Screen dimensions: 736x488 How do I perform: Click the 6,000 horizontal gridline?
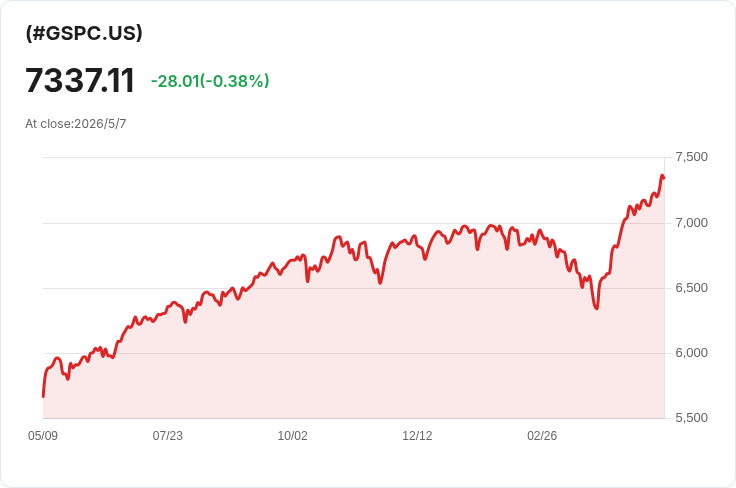(354, 353)
